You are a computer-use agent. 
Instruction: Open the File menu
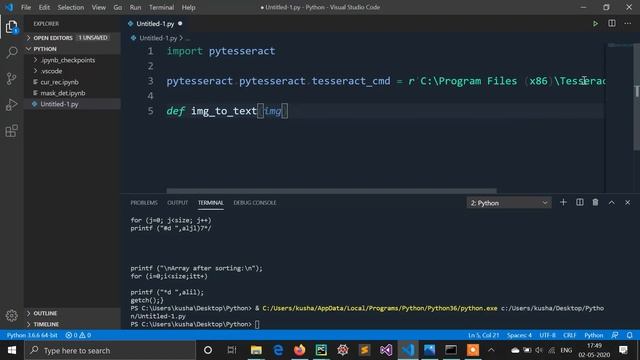click(26, 7)
